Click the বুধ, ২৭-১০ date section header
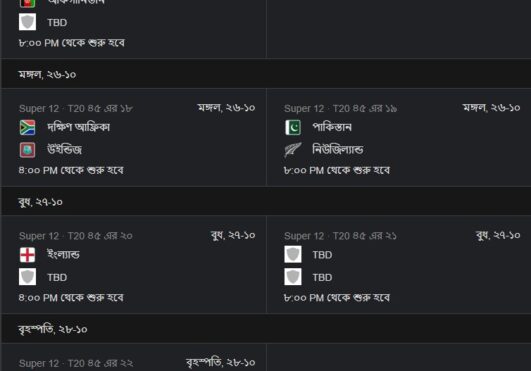The height and width of the screenshot is (371, 531). (266, 201)
